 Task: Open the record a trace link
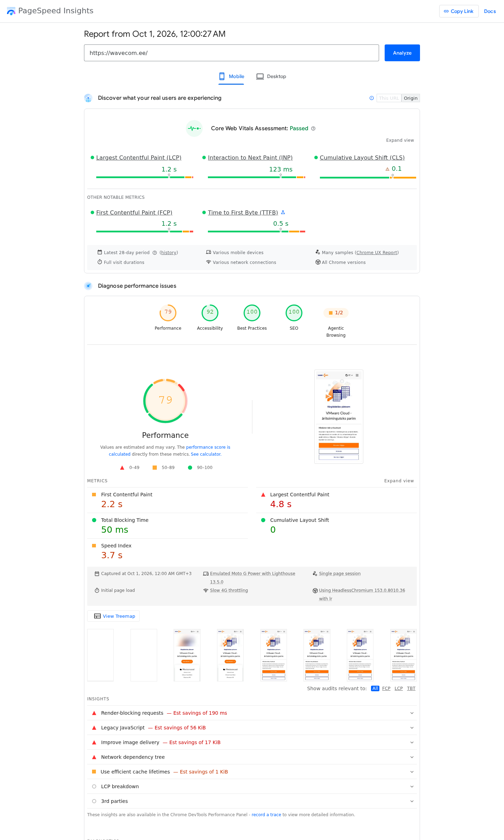(266, 815)
